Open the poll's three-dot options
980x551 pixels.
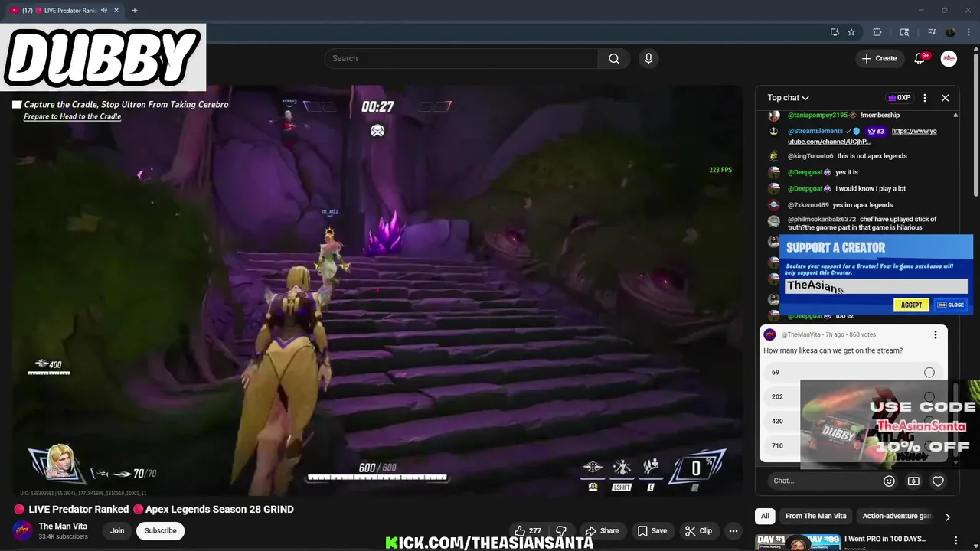pos(935,334)
